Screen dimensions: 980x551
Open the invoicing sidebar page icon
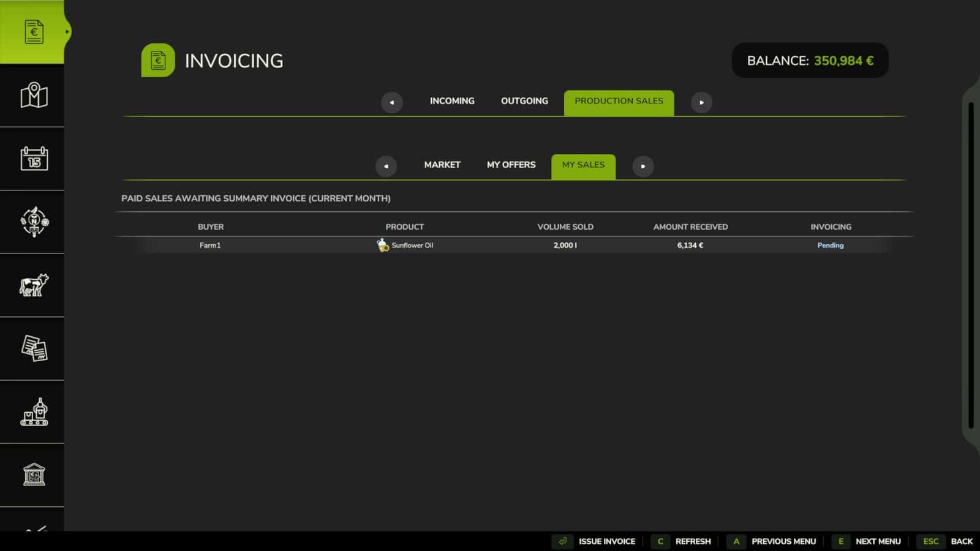34,32
